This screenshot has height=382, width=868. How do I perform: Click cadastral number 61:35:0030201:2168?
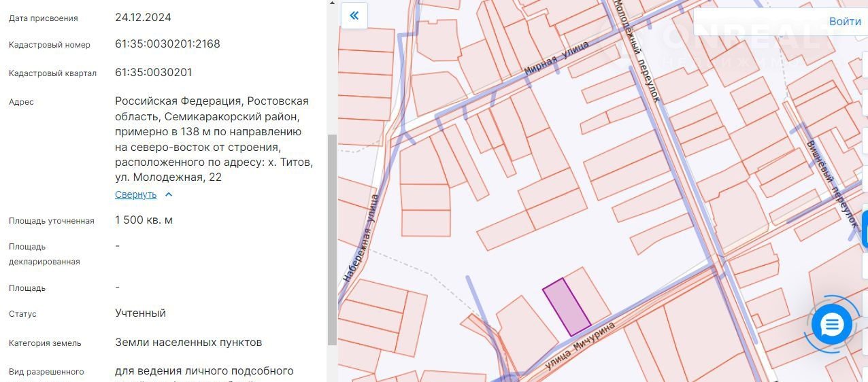167,44
